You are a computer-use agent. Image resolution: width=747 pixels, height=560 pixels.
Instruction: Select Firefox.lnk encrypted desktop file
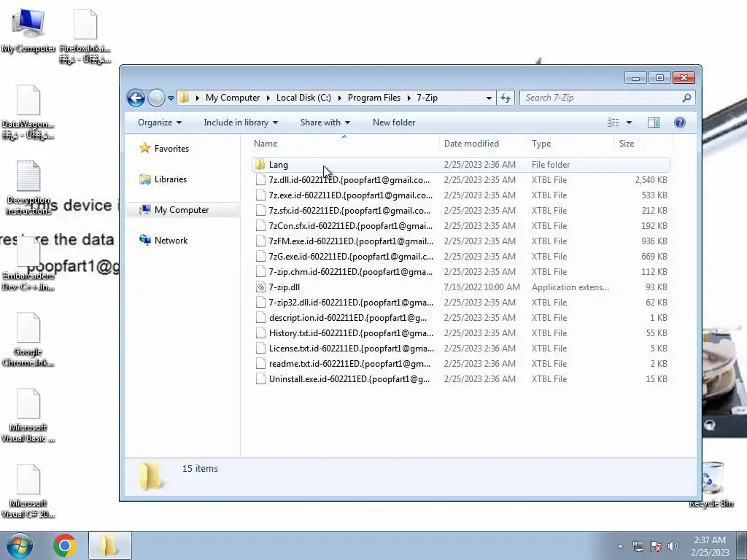point(85,36)
